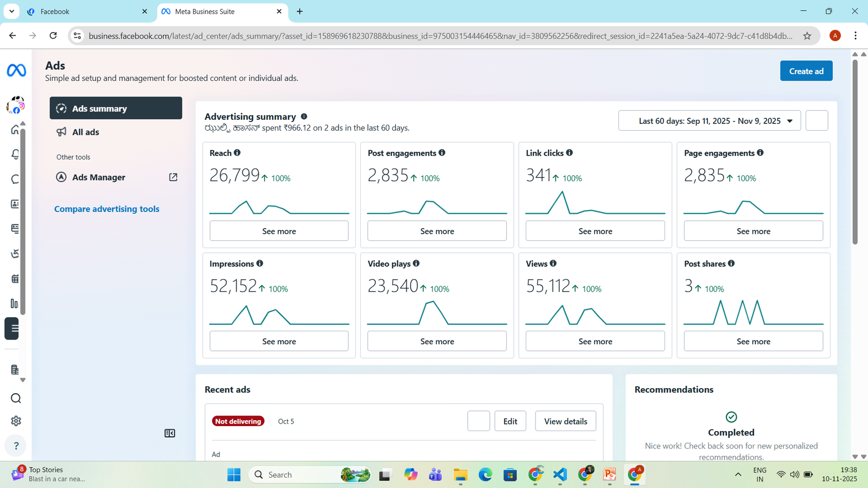
Task: Open notifications bell in left sidebar
Action: pos(15,155)
